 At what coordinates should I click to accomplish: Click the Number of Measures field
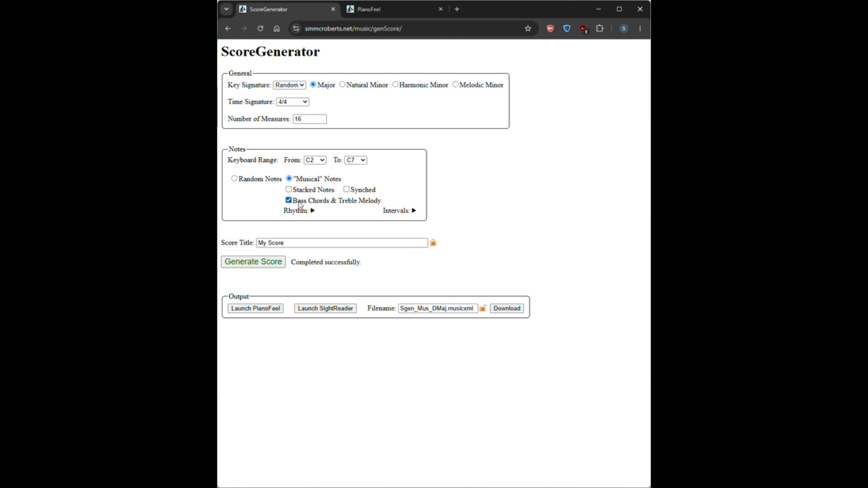(x=310, y=119)
